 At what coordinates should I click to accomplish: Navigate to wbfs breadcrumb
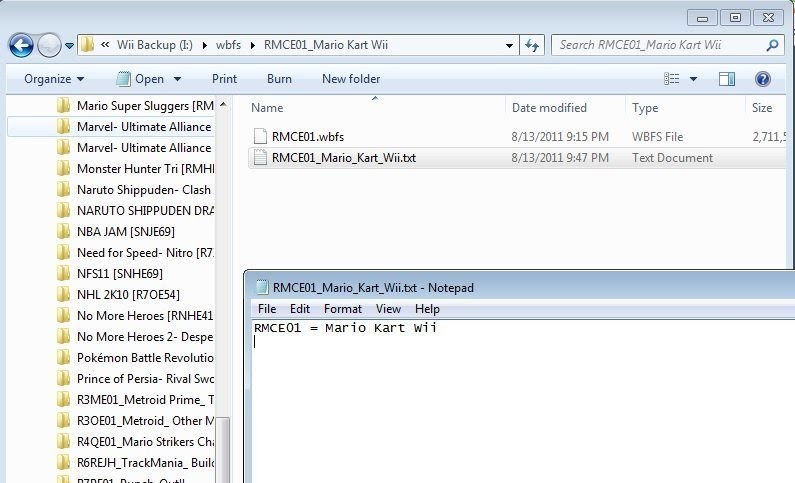point(228,45)
